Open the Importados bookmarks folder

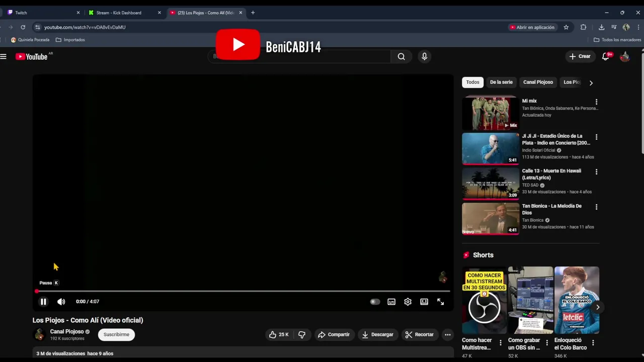(70, 40)
